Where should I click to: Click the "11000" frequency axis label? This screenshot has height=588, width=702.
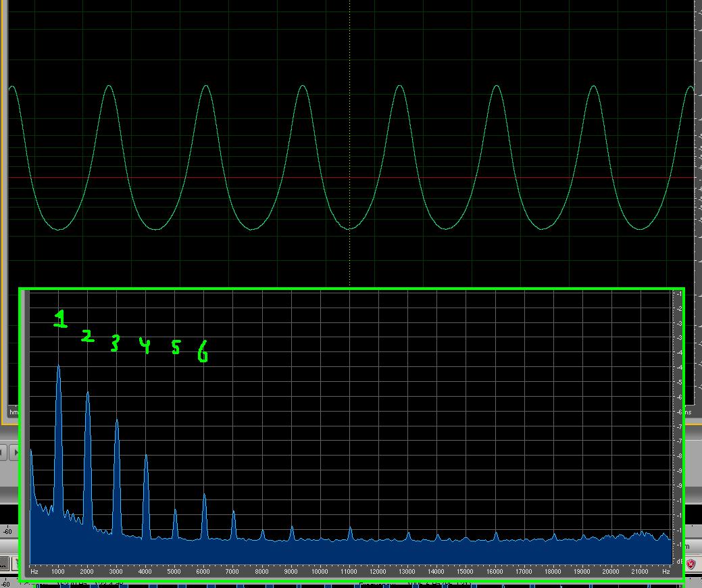tap(349, 571)
